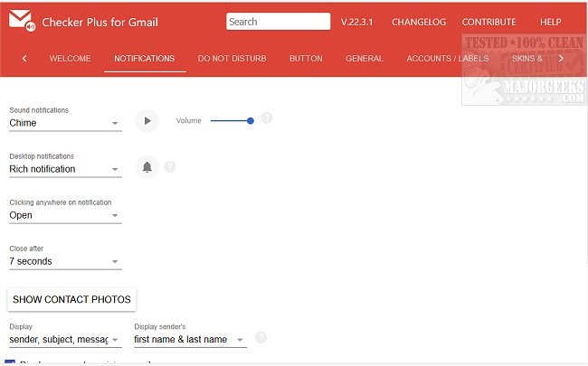588x366 pixels.
Task: Expand the Clicking anywhere on notification dropdown
Action: [x=65, y=215]
